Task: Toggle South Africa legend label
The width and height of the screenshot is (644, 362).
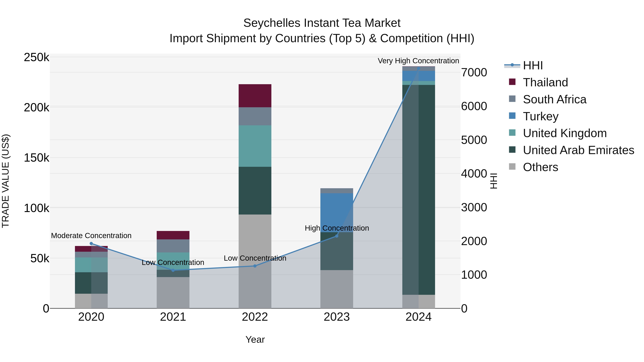Action: (555, 99)
